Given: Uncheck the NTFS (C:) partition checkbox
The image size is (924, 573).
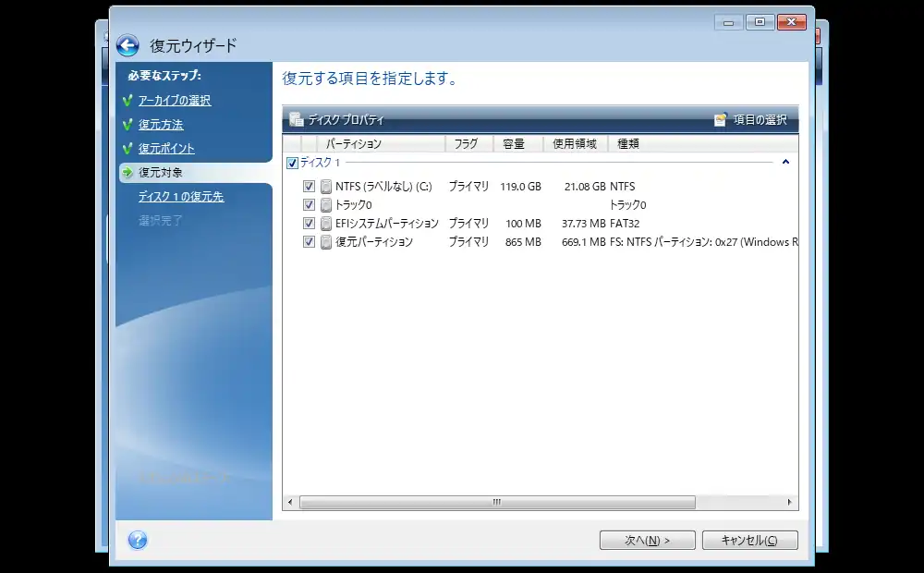Looking at the screenshot, I should (310, 187).
